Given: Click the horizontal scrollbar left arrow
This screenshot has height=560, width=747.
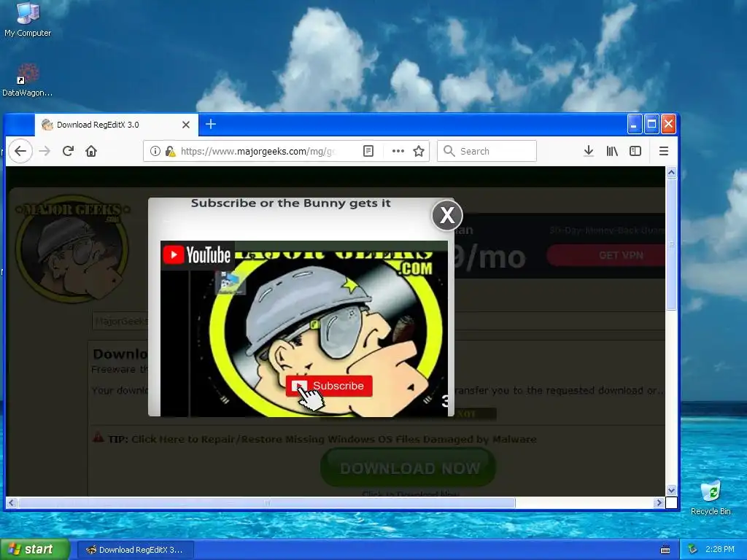Looking at the screenshot, I should (x=12, y=502).
